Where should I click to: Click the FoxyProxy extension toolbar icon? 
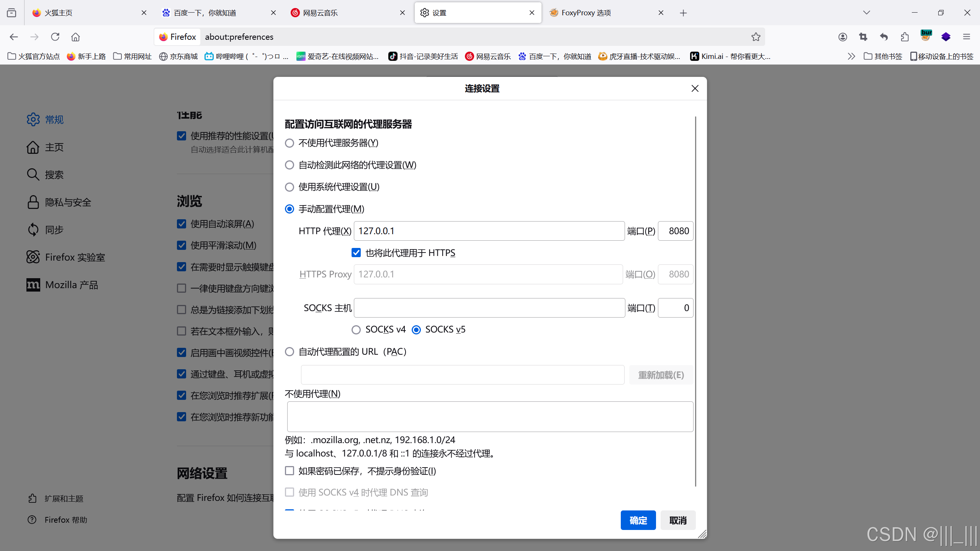(926, 37)
